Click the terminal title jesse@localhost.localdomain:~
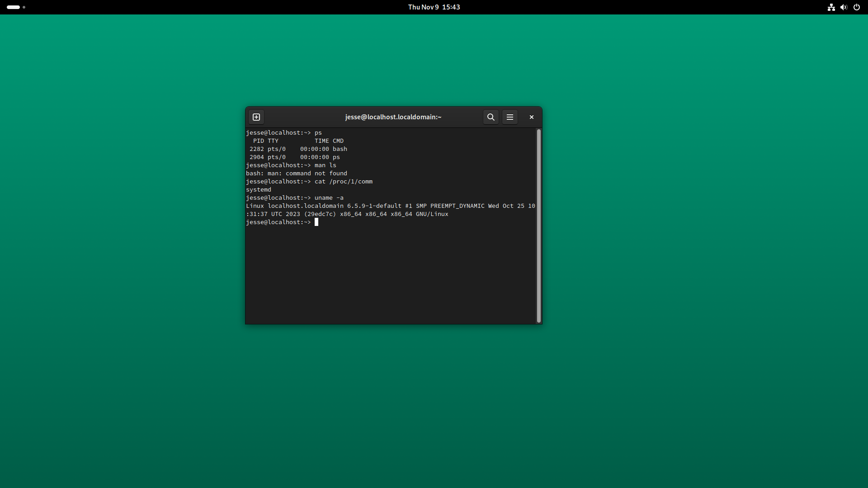The height and width of the screenshot is (488, 868). pyautogui.click(x=393, y=117)
